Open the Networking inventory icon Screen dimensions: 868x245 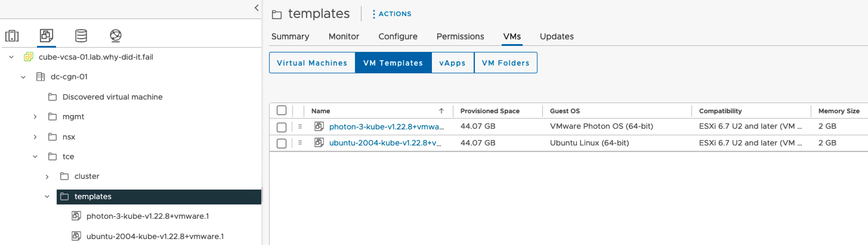pos(115,36)
